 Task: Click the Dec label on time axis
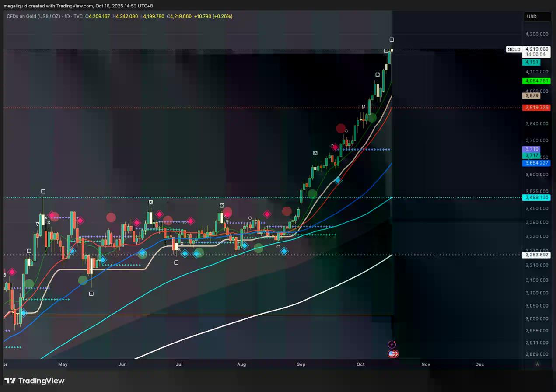(479, 364)
